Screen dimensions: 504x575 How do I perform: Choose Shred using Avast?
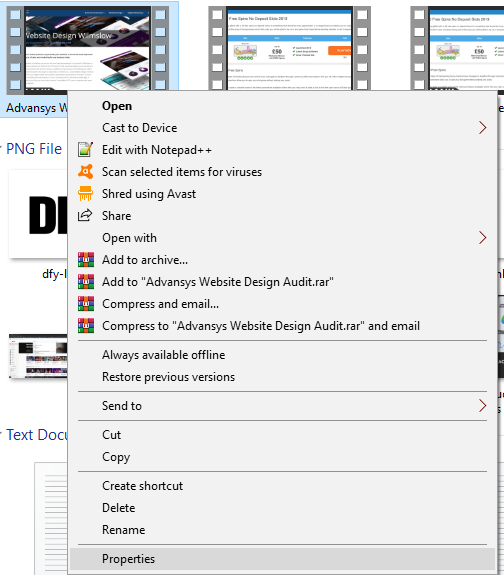(282, 194)
